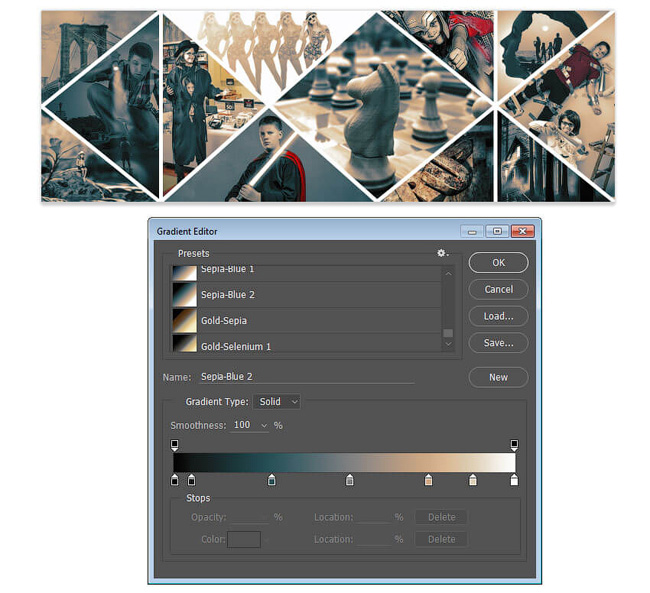Select the Sepia-Blue 1 preset thumbnail
650x593 pixels.
pyautogui.click(x=184, y=272)
